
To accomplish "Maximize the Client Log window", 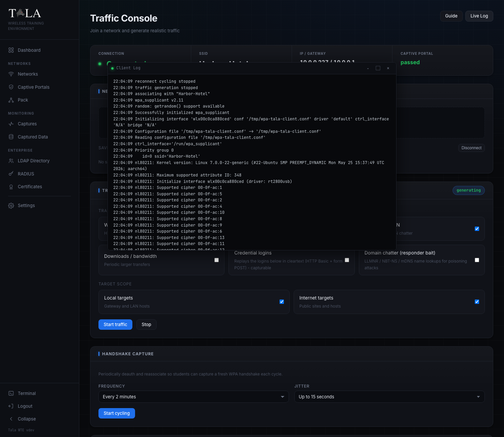I will tap(378, 68).
